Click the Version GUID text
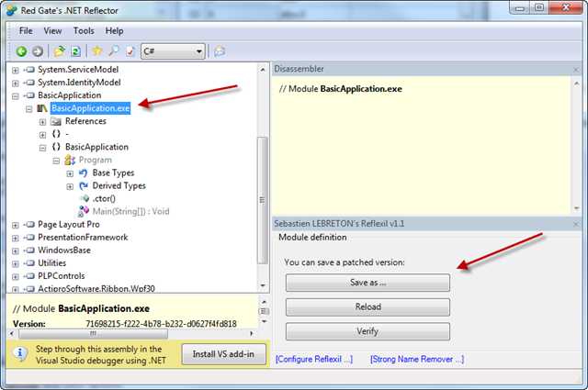Screen dimensions: 588x390 162,324
